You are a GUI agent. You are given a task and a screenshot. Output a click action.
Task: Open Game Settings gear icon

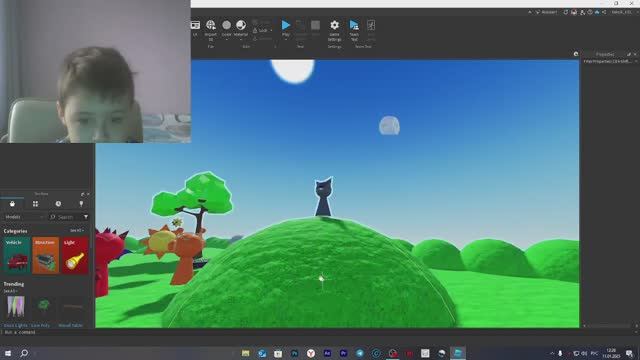334,25
